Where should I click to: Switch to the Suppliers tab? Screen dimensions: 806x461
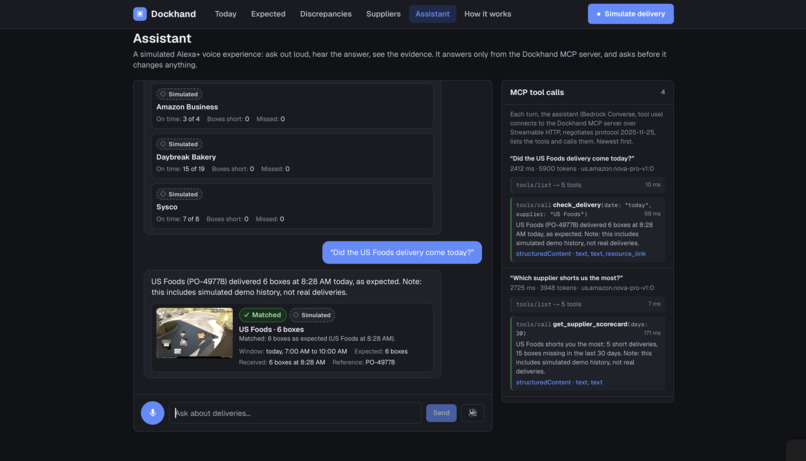pyautogui.click(x=383, y=14)
